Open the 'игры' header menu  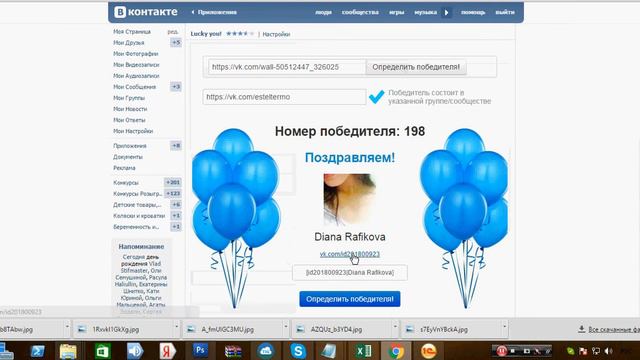click(396, 12)
